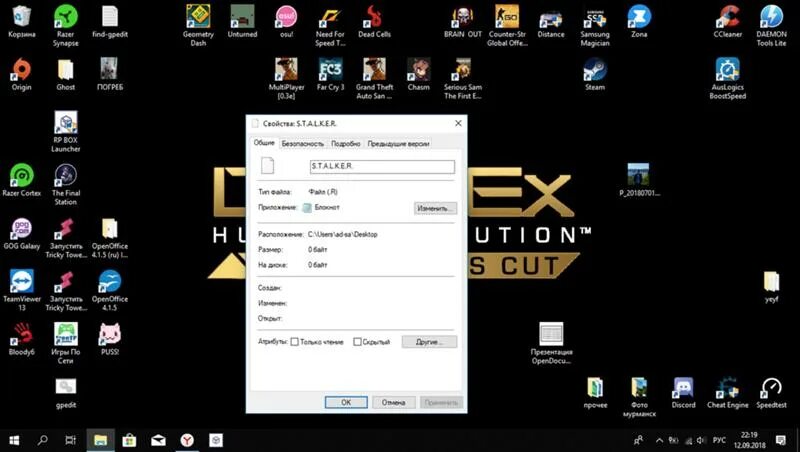Open the volume control in the tray
The height and width of the screenshot is (452, 800).
point(702,440)
